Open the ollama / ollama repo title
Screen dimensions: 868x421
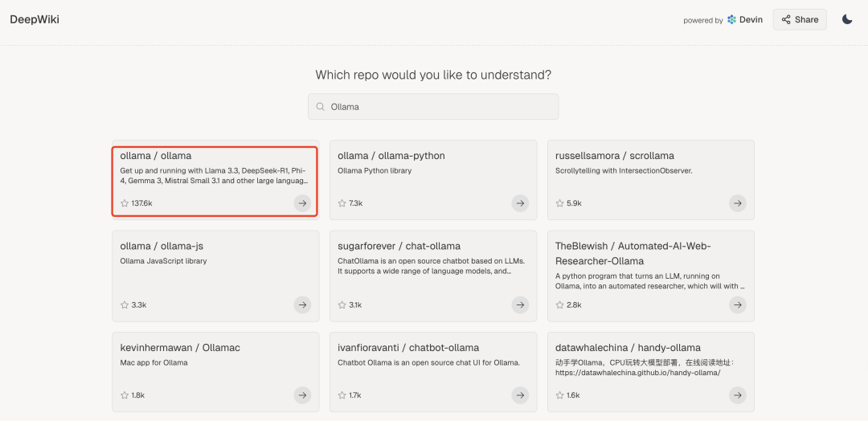(x=156, y=156)
